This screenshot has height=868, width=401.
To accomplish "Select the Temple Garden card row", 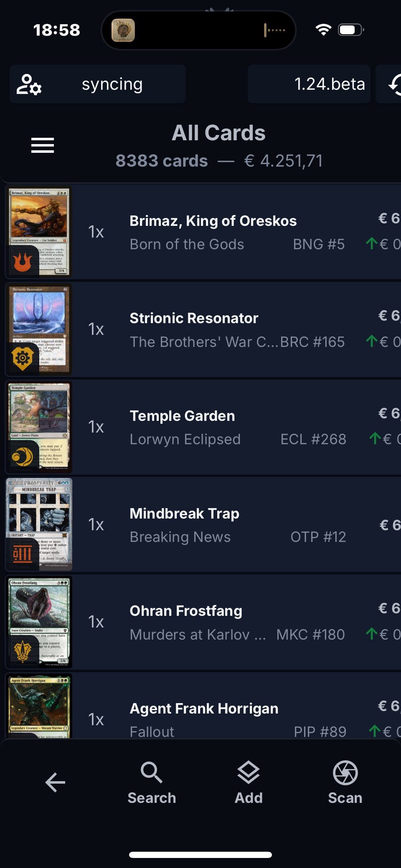I will [x=203, y=427].
